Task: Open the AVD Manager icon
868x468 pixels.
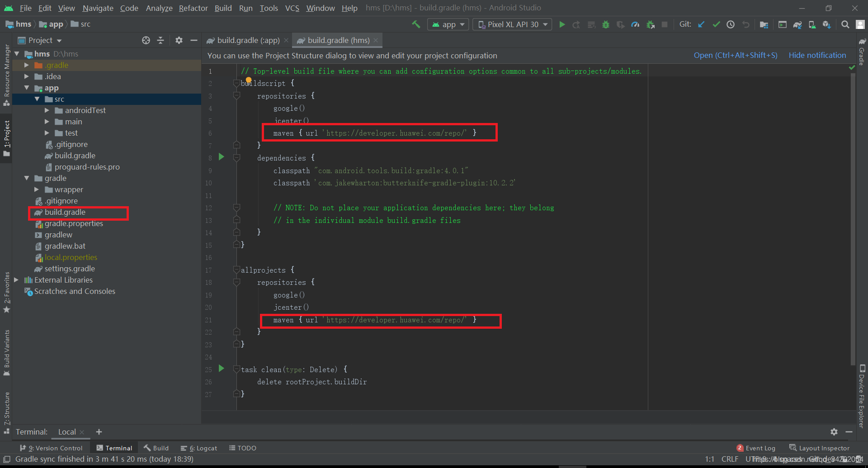Action: (812, 24)
